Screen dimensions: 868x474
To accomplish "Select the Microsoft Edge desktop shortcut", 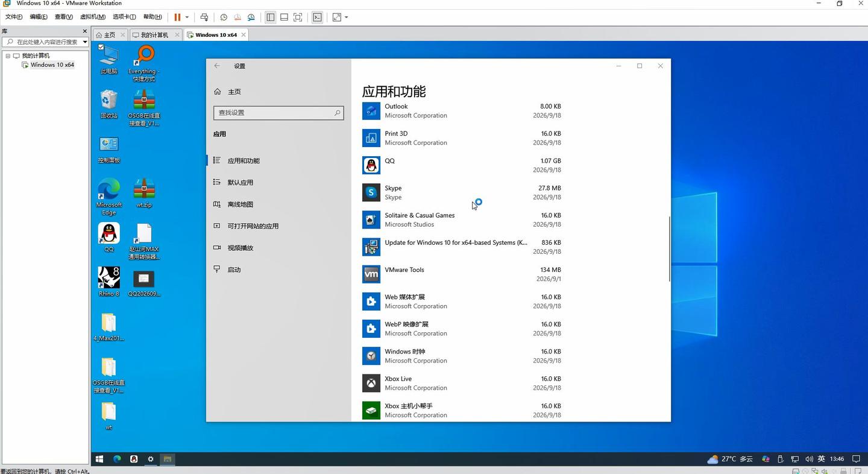I will pos(109,197).
